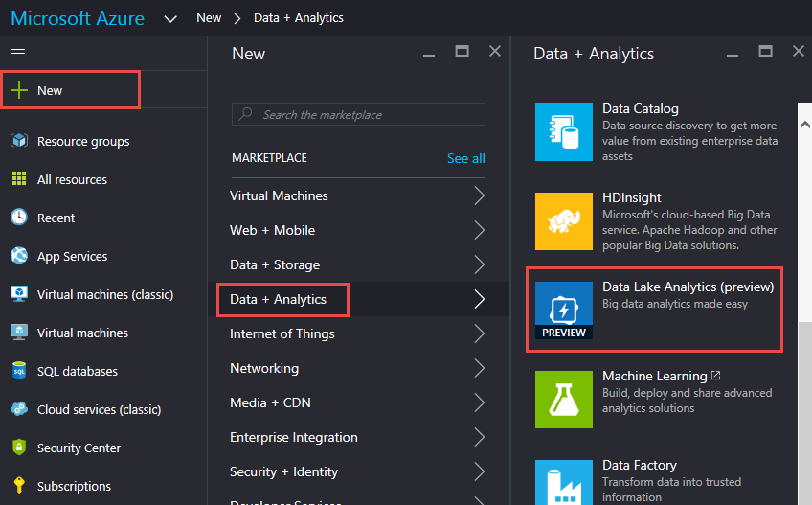The height and width of the screenshot is (505, 812).
Task: Click the New breadcrumb in header
Action: (209, 18)
